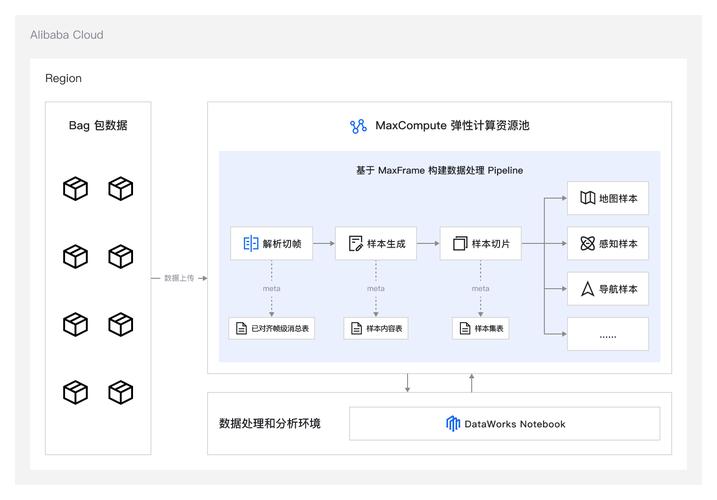
Task: Click the 数据上传 arrow label
Action: click(x=179, y=278)
